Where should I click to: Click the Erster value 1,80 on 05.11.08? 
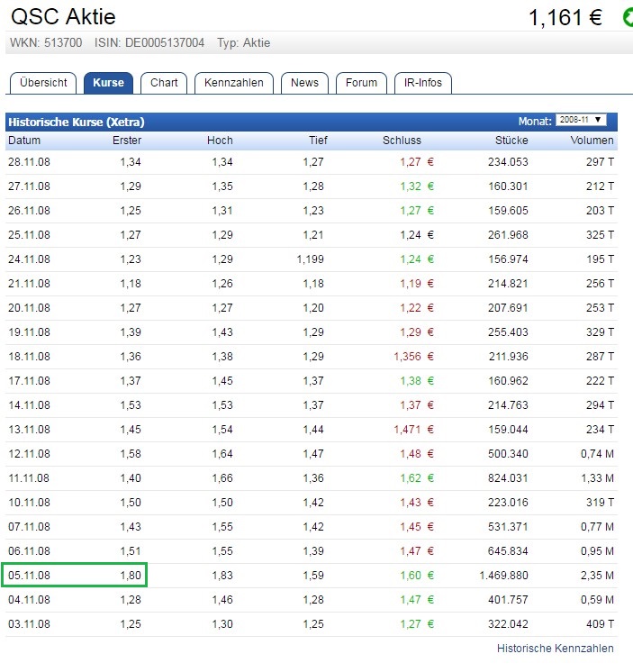[131, 575]
